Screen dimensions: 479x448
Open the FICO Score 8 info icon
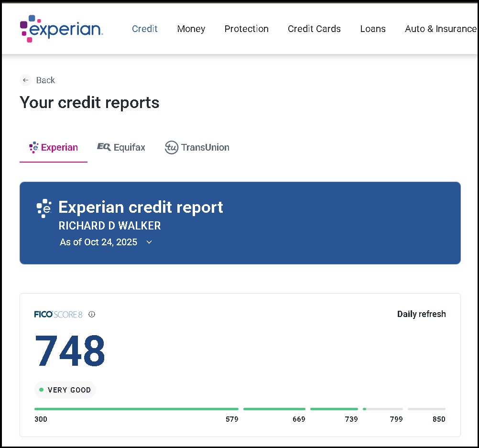coord(92,314)
